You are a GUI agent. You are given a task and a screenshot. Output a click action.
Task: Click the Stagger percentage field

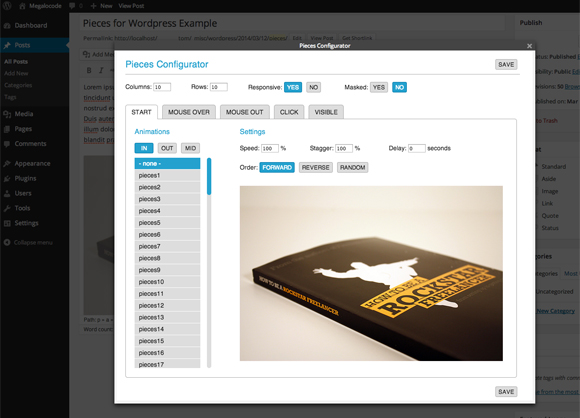344,148
